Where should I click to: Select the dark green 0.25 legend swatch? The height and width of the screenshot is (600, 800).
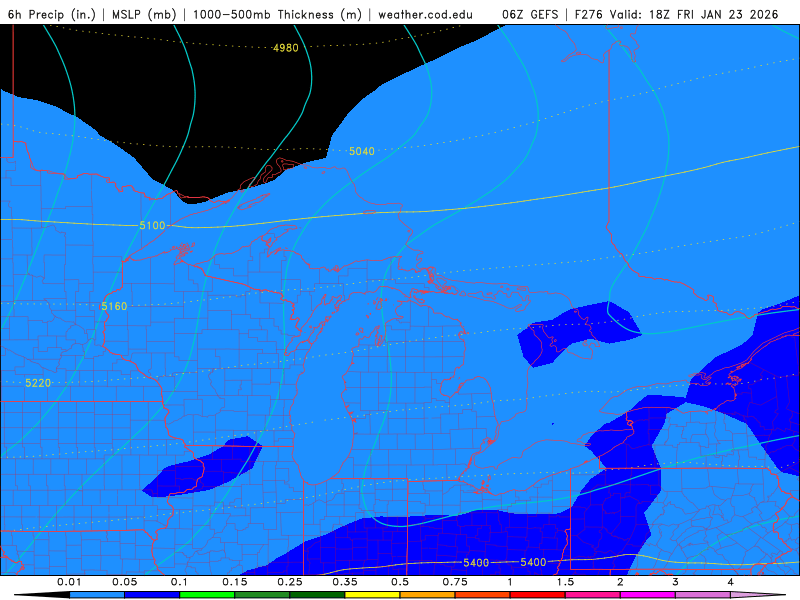tap(317, 595)
